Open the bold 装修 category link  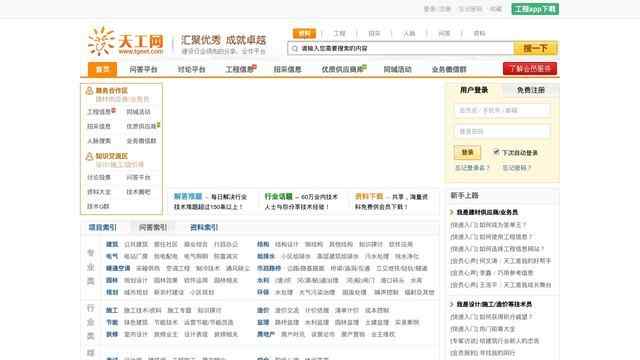pyautogui.click(x=112, y=334)
